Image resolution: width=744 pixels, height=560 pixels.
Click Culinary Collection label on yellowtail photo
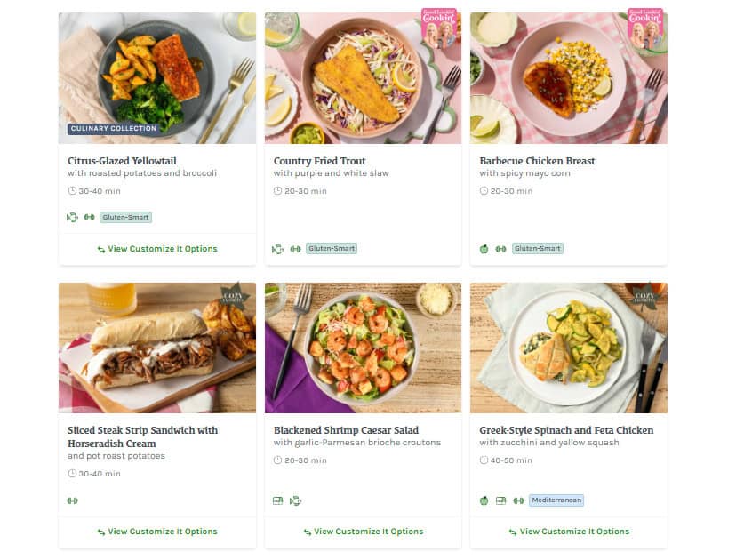tap(113, 129)
